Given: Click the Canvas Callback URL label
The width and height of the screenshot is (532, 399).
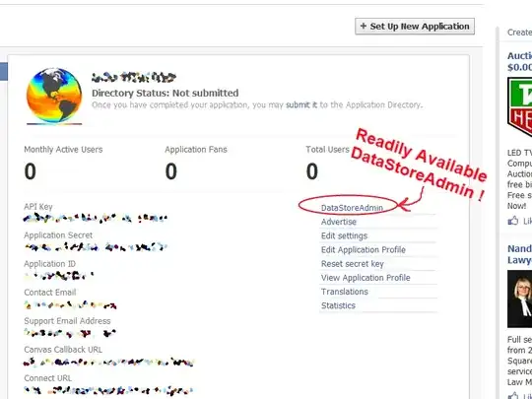Looking at the screenshot, I should pos(63,350).
